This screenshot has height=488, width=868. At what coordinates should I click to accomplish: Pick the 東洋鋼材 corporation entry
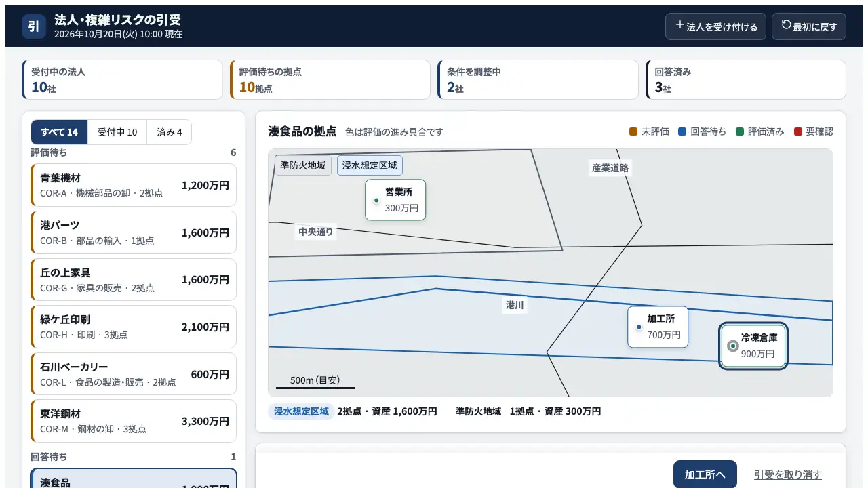pos(134,421)
